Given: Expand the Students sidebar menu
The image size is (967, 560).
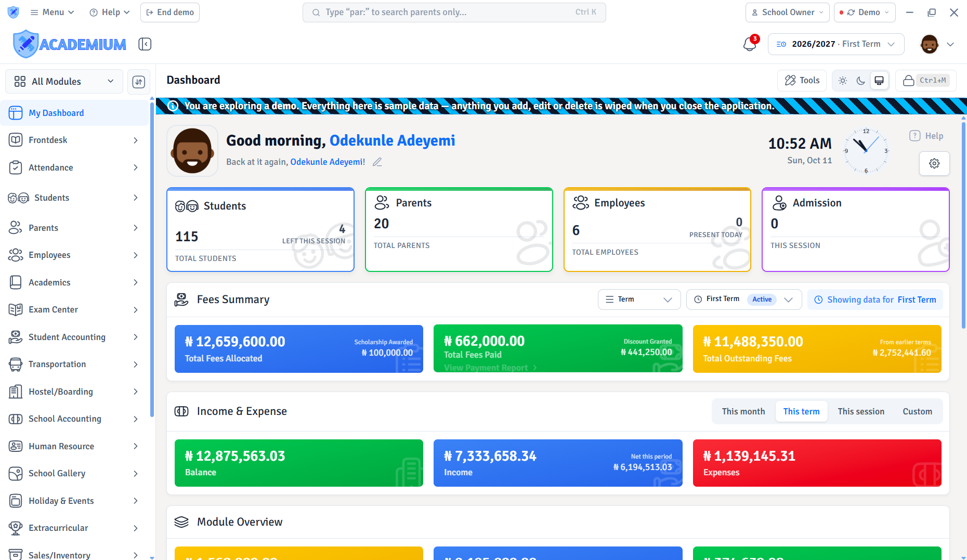Looking at the screenshot, I should click(x=74, y=198).
